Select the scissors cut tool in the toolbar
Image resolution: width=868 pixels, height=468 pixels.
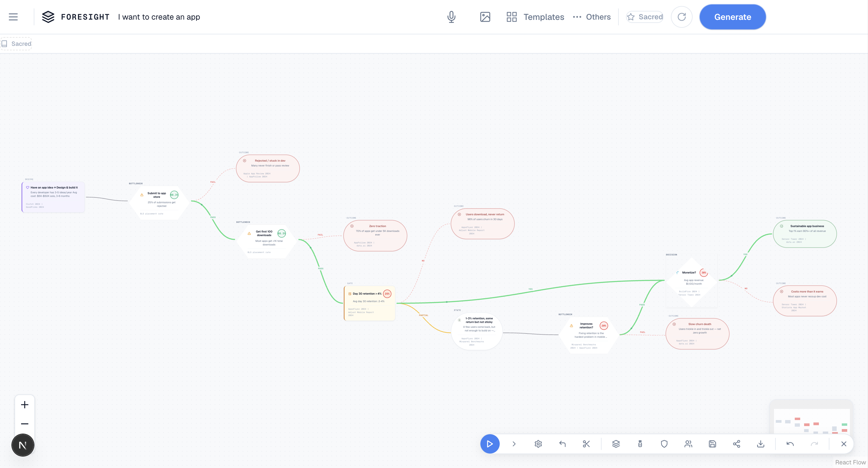click(x=586, y=444)
